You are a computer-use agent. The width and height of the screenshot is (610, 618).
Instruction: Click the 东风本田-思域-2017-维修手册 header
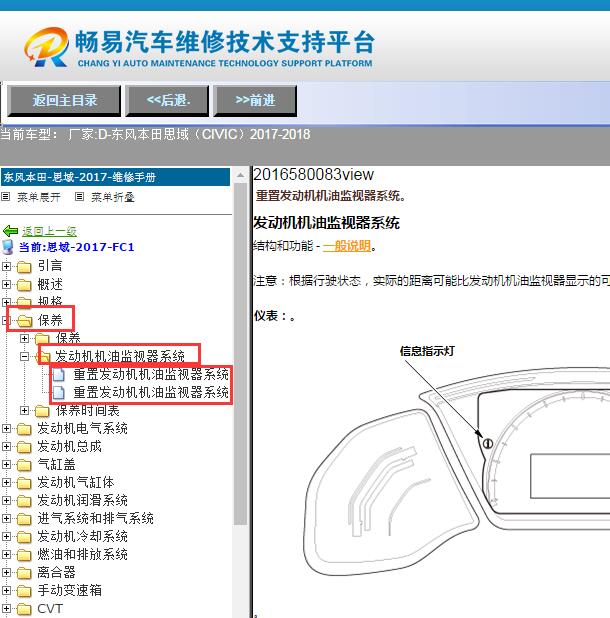click(115, 177)
